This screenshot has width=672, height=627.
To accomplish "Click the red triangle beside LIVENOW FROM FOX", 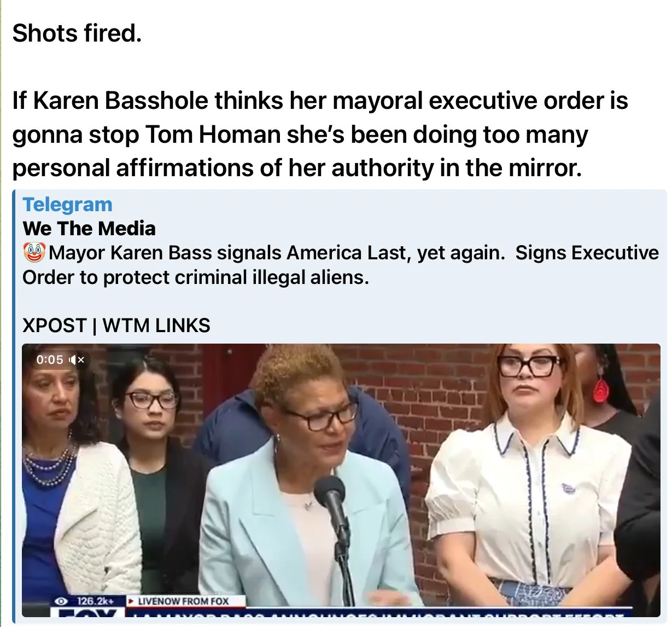I will point(131,601).
